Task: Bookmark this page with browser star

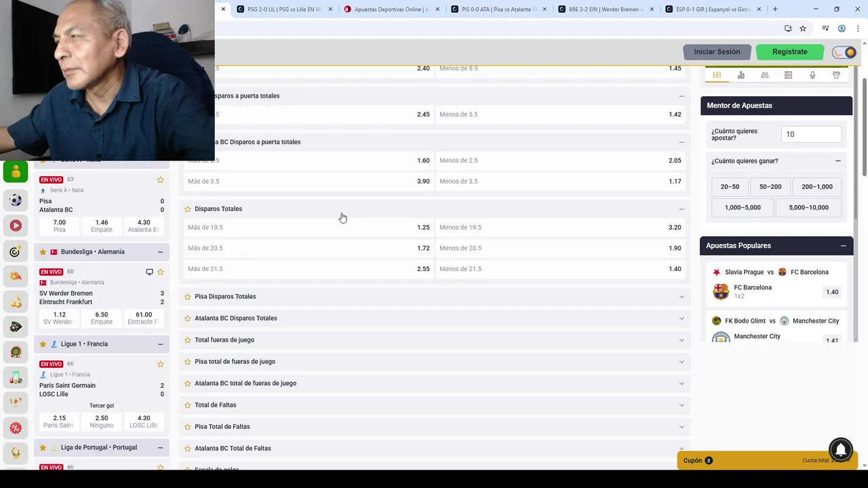Action: (x=803, y=28)
